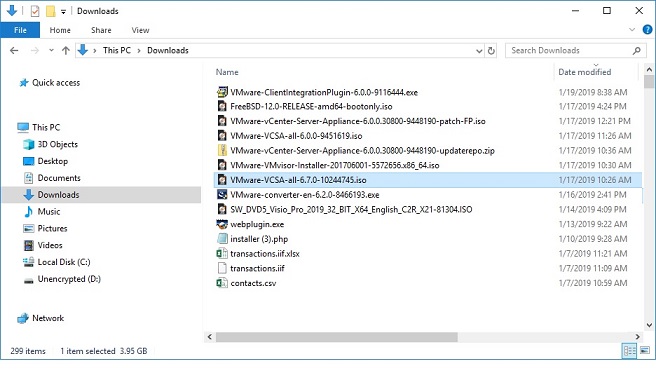Go up one folder level
The image size is (656, 387).
click(66, 51)
